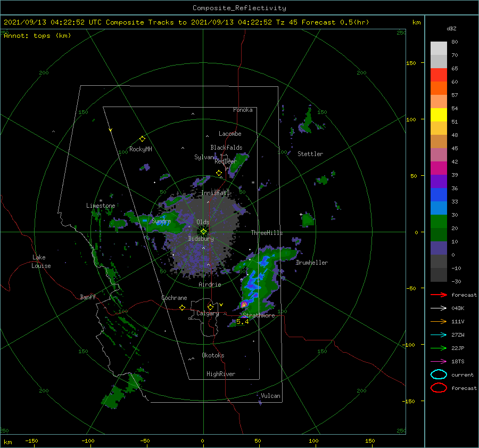
Task: Select the Strathmore city label
Action: pyautogui.click(x=259, y=315)
